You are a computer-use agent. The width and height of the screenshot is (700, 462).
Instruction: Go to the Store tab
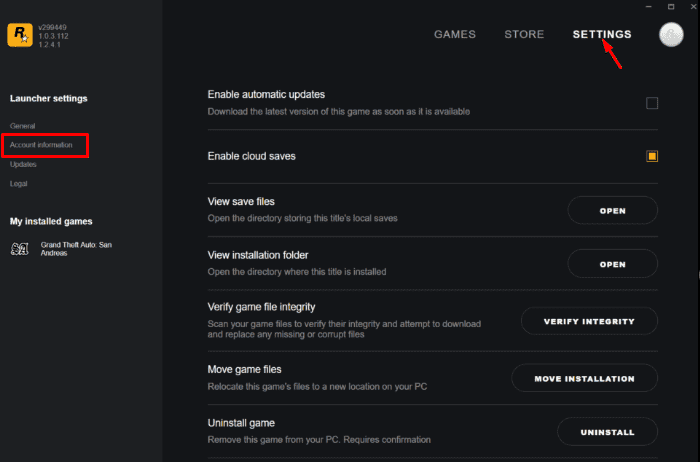[x=524, y=34]
